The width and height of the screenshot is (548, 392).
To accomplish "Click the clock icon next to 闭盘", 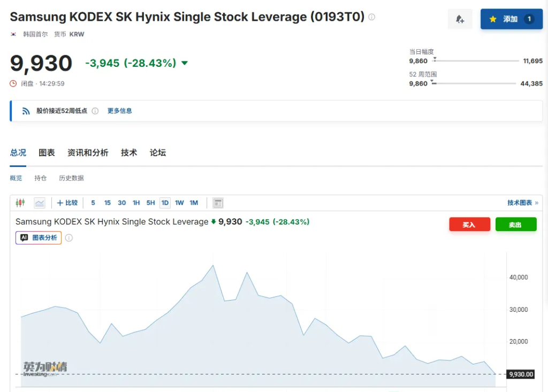I will pos(13,83).
